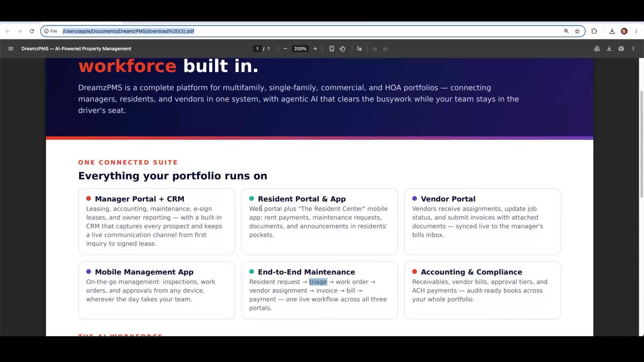
Task: Click the total page count '1' after the slash
Action: click(268, 49)
